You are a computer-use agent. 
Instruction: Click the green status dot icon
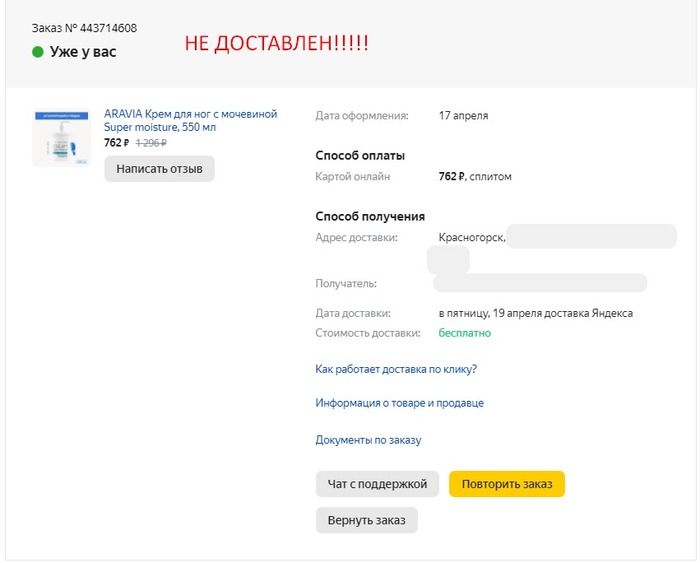click(38, 52)
